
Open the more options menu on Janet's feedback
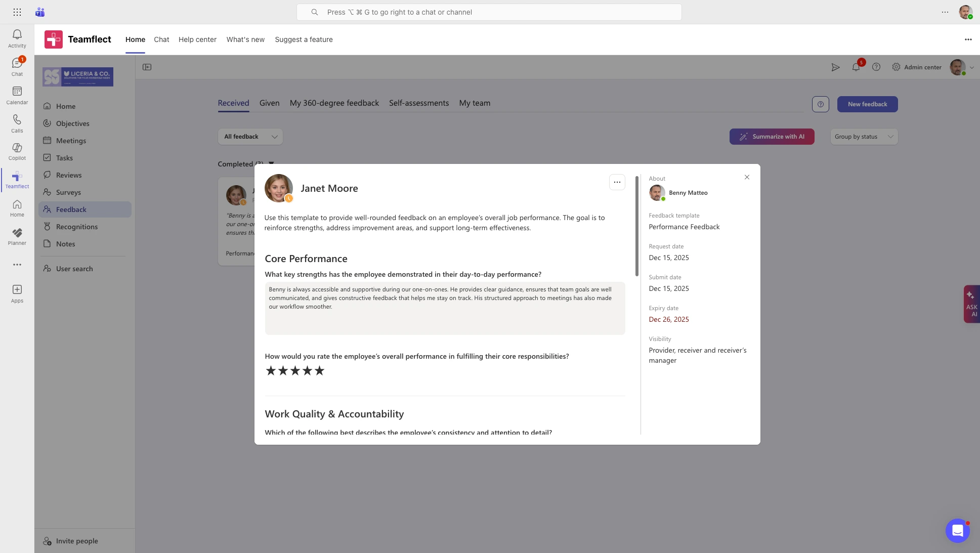tap(617, 182)
